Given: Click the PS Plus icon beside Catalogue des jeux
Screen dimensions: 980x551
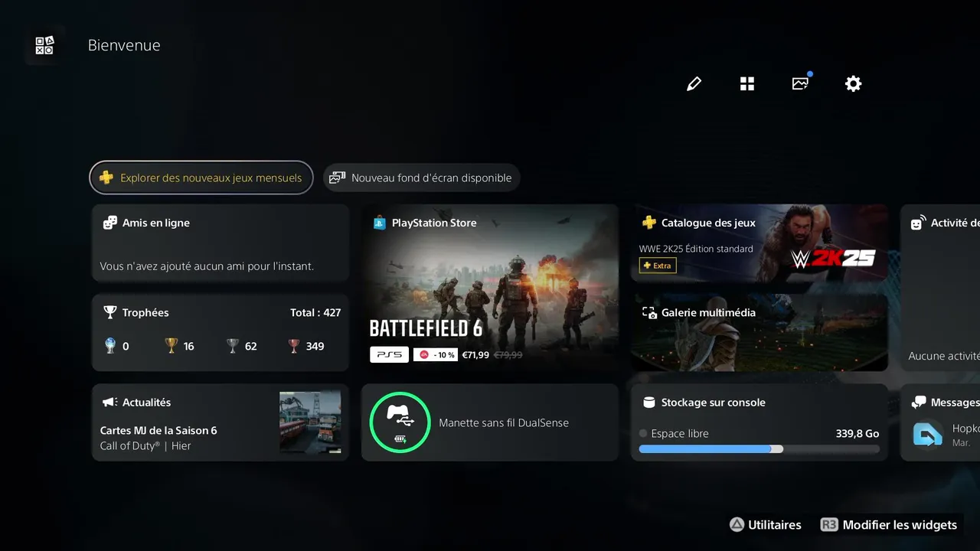Looking at the screenshot, I should click(649, 223).
